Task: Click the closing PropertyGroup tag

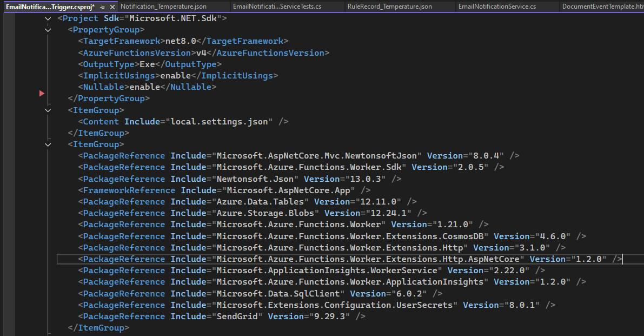Action: coord(109,98)
